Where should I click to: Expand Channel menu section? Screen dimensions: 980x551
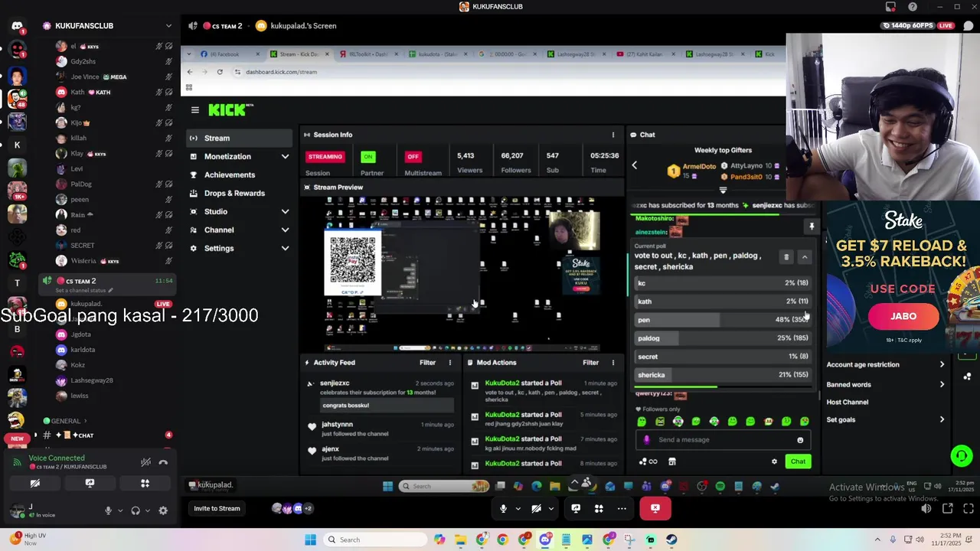[x=285, y=230]
